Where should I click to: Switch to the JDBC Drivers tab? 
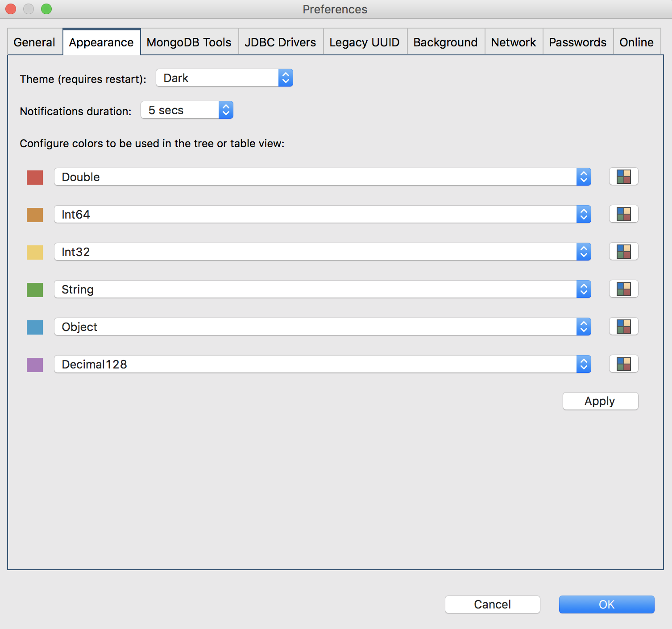point(280,42)
